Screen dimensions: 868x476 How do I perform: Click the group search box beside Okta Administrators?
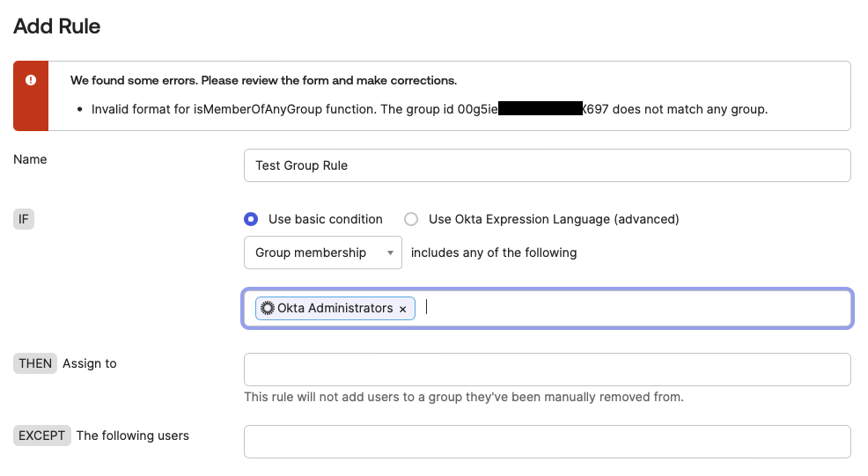click(x=634, y=308)
